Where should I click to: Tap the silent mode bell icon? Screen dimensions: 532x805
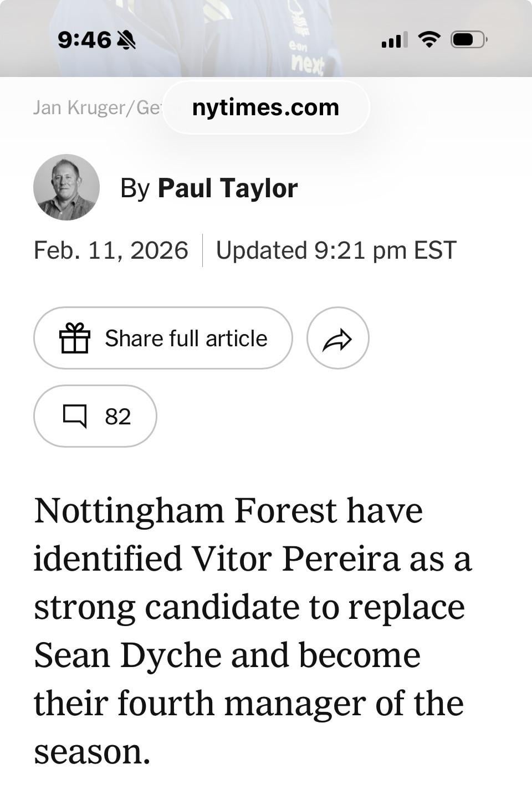pyautogui.click(x=127, y=40)
